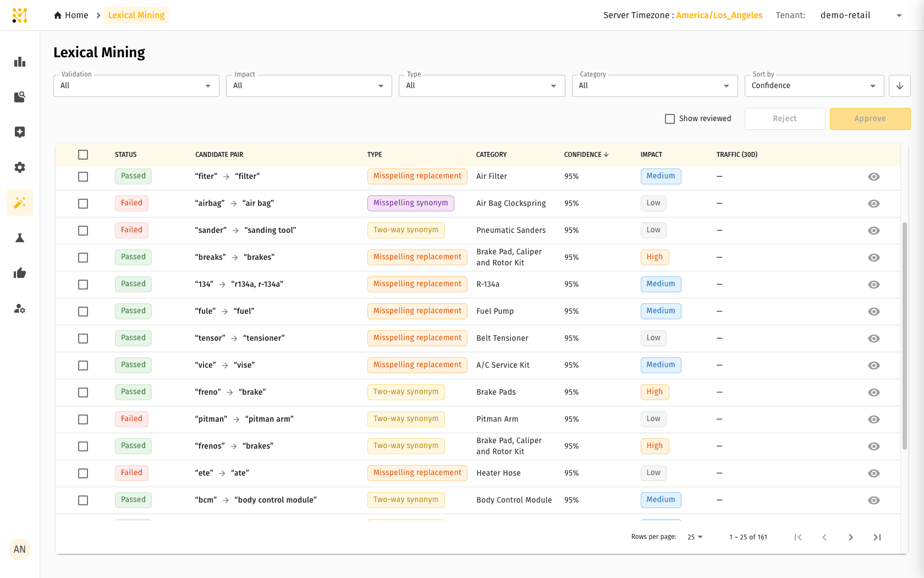The width and height of the screenshot is (924, 578).
Task: Click the STATUS column header
Action: (x=126, y=155)
